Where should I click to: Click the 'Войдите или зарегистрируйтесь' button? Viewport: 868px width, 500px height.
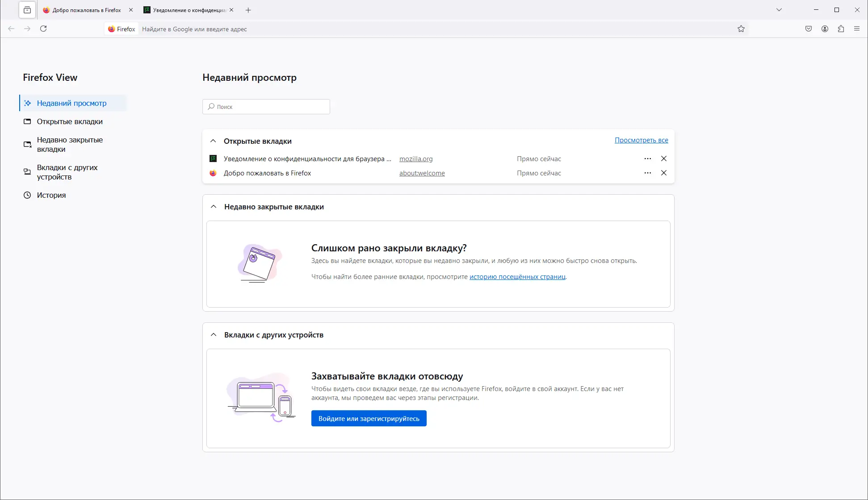pos(369,418)
